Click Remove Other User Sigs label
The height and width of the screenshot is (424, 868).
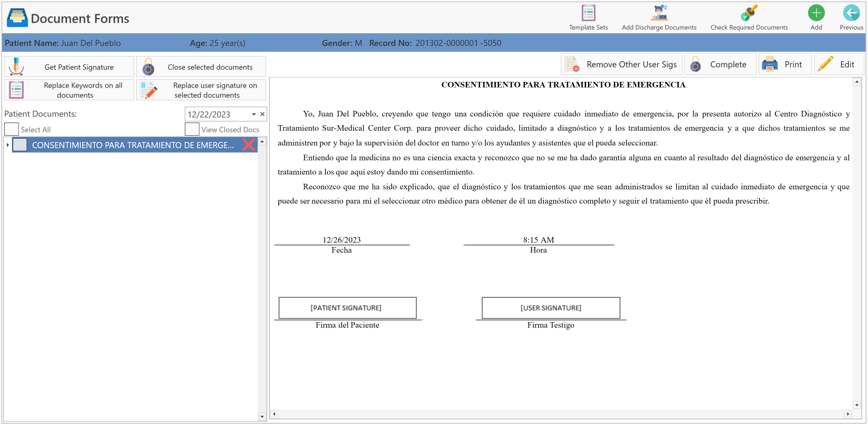(631, 64)
